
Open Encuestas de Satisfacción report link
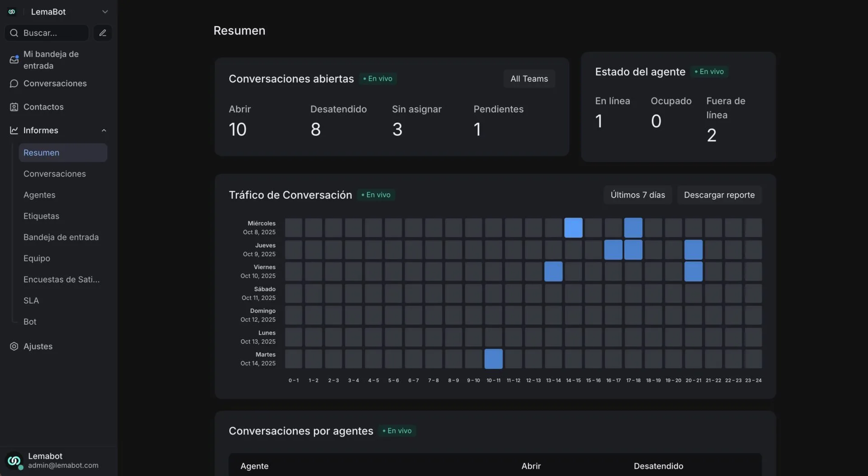point(61,280)
